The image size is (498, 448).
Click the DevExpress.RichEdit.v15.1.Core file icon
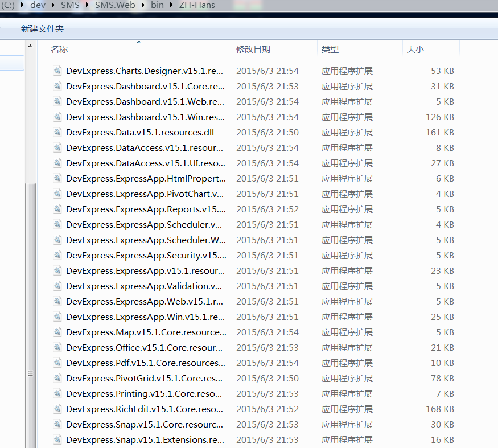pos(57,409)
